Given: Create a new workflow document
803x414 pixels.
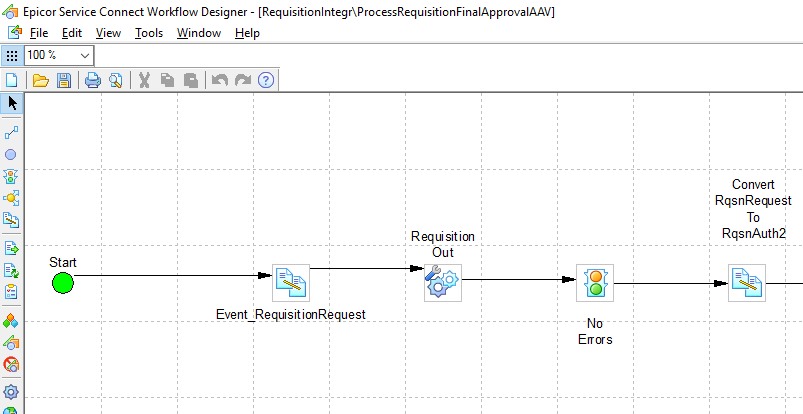Looking at the screenshot, I should (x=11, y=80).
